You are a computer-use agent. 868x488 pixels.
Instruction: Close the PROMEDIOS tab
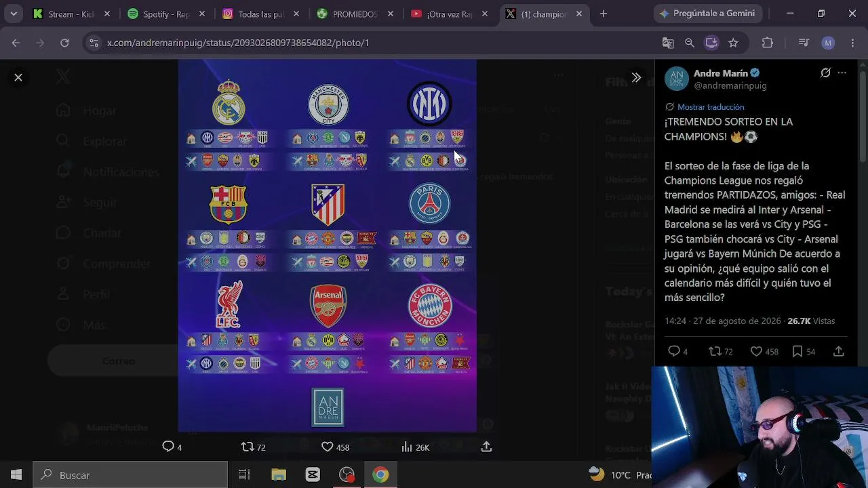point(391,14)
